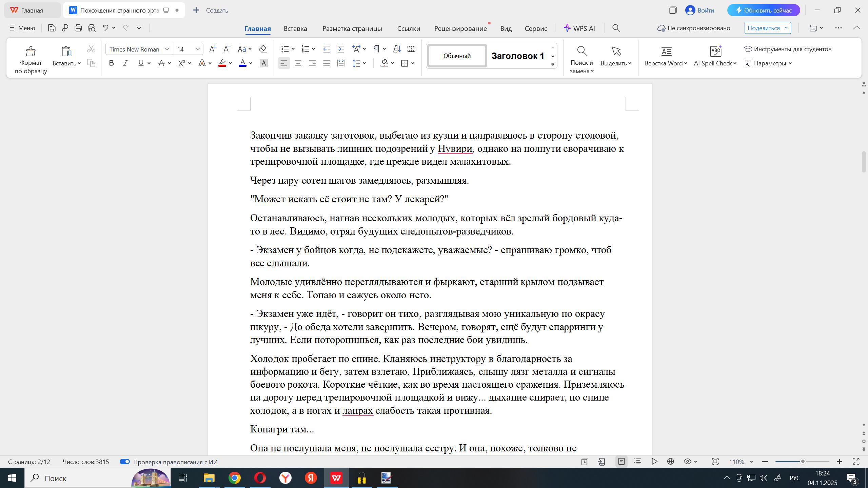
Task: Open the Рецензирование tab
Action: click(x=460, y=28)
